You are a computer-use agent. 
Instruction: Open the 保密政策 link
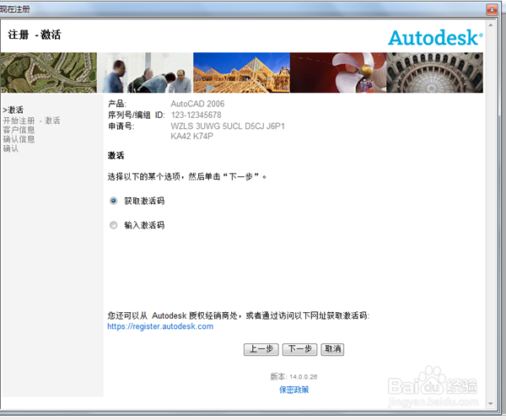(x=293, y=390)
